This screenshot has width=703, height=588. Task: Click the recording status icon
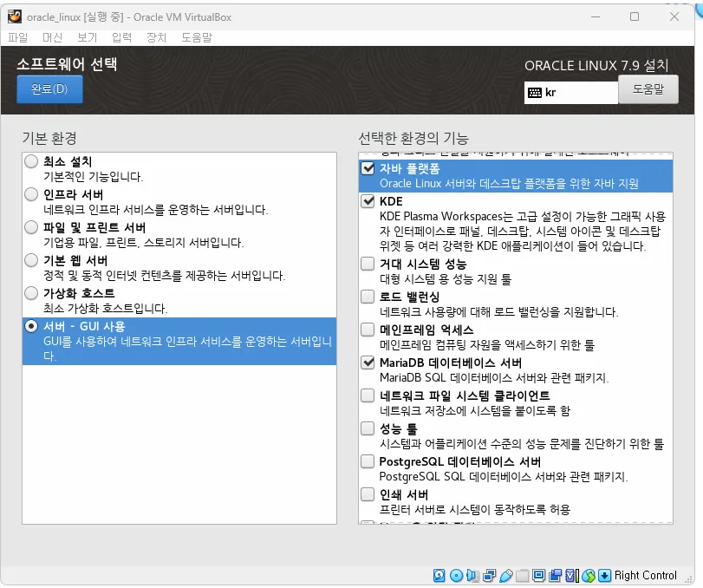pos(555,576)
